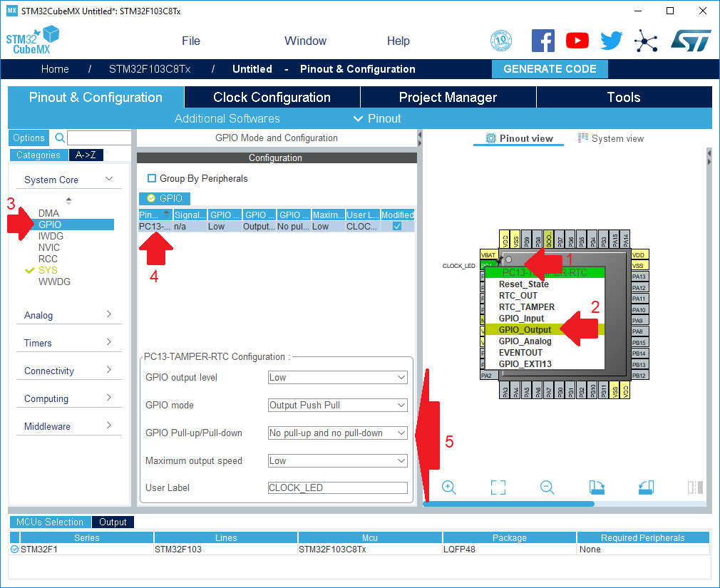720x588 pixels.
Task: Click the split view icon bottom right
Action: point(695,487)
